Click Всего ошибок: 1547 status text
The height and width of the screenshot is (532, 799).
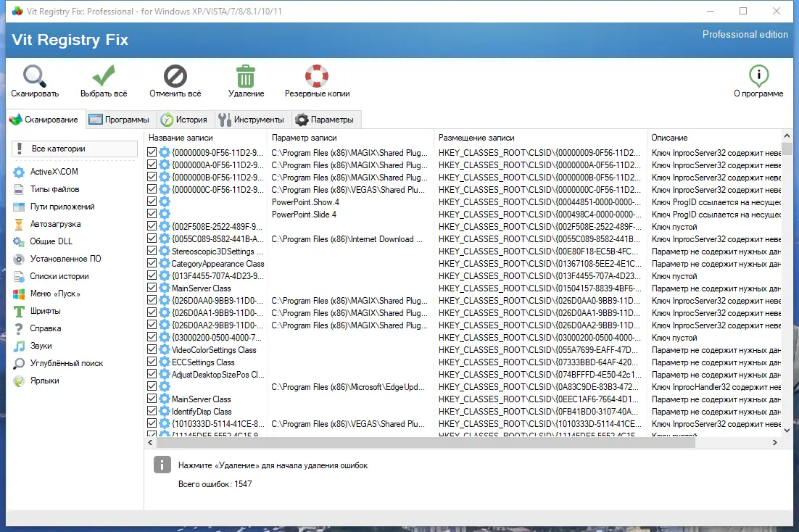215,484
